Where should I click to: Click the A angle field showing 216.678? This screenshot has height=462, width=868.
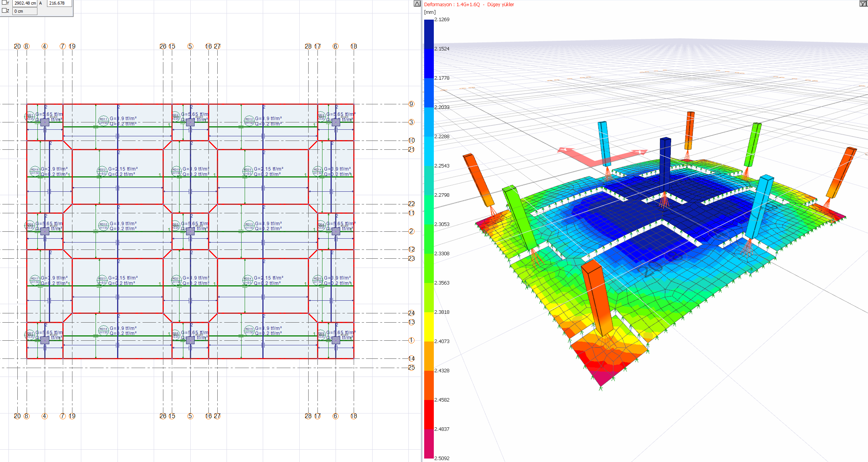(59, 3)
